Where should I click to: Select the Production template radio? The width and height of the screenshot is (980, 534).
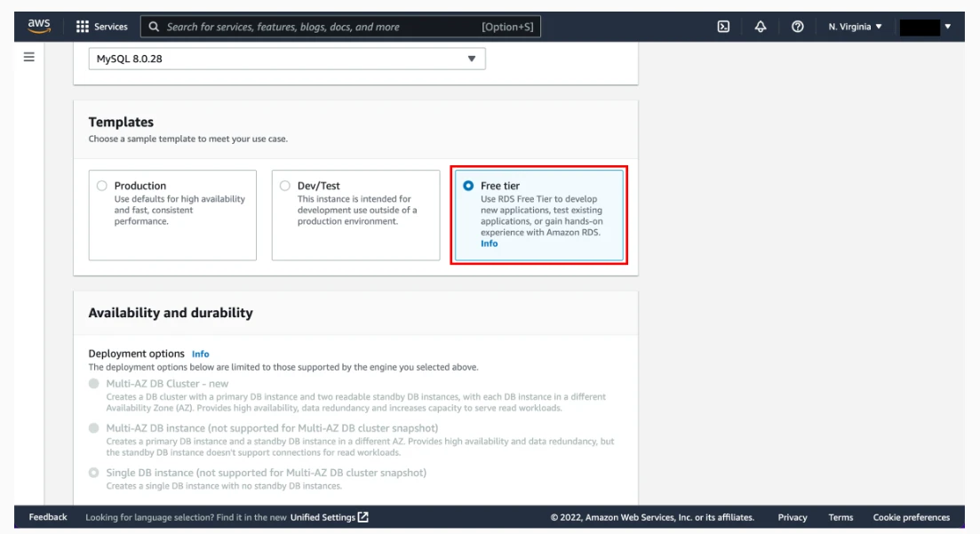(x=102, y=186)
